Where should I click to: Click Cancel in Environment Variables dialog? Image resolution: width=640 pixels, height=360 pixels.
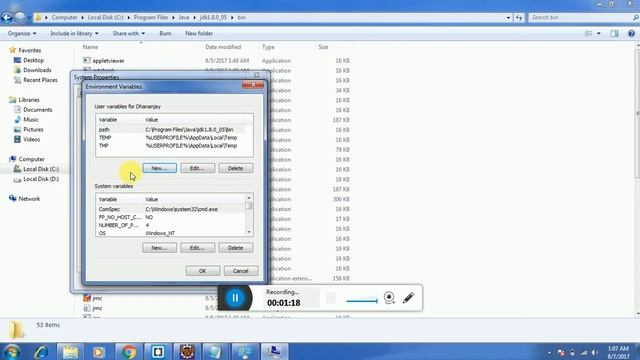241,271
